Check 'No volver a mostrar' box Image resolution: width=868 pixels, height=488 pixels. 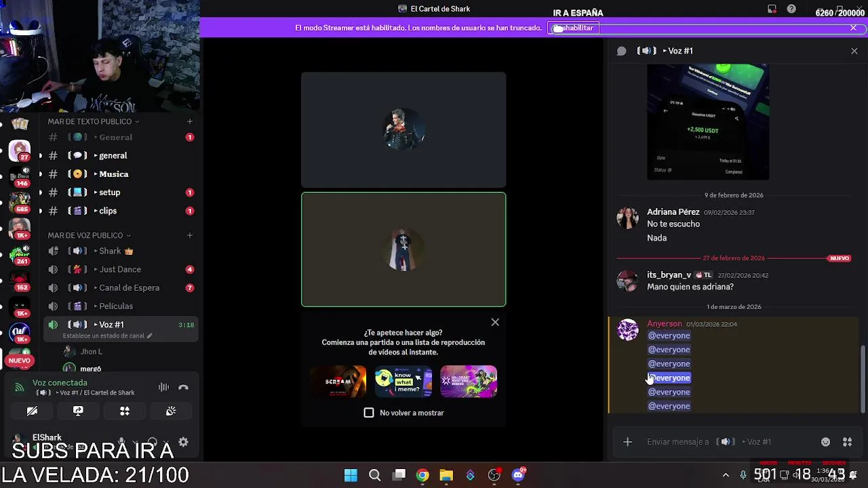369,413
